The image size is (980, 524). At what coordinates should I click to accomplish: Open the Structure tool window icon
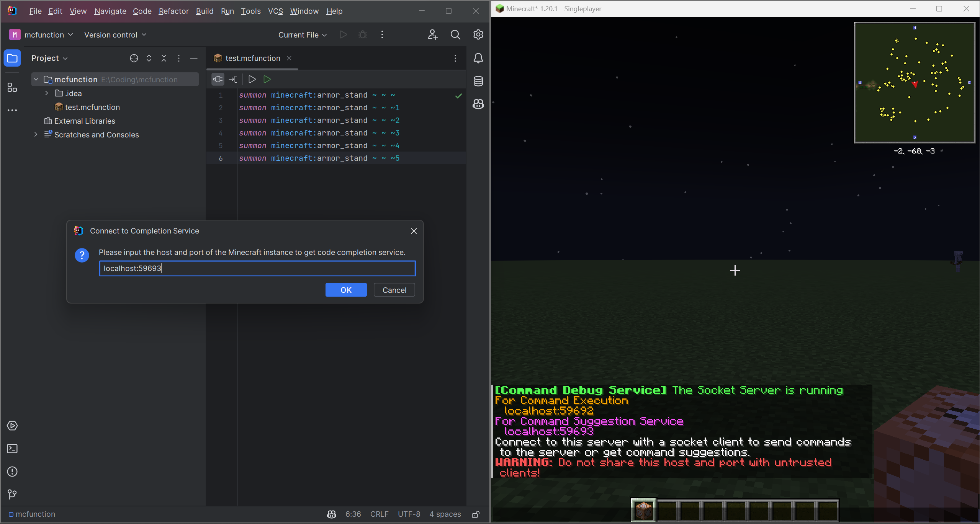[x=12, y=88]
